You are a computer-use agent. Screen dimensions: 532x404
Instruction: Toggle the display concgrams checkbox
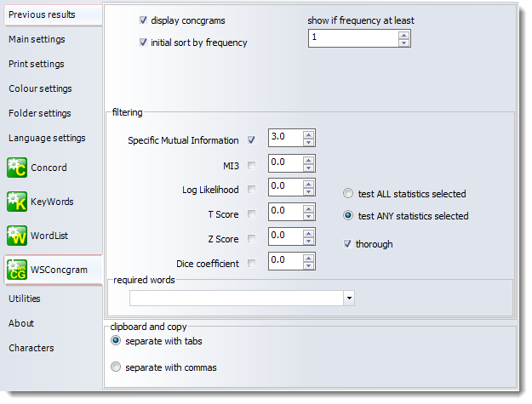(x=143, y=20)
